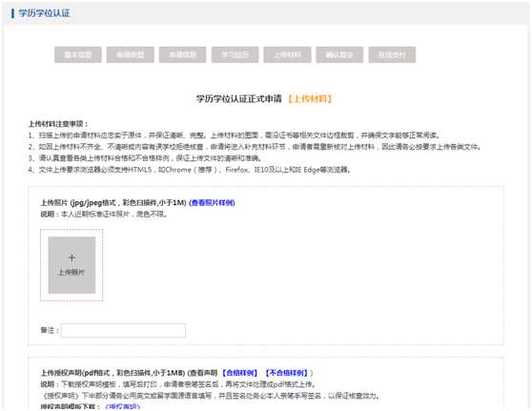
Task: Focus the 备注 remark input field
Action: [x=123, y=330]
